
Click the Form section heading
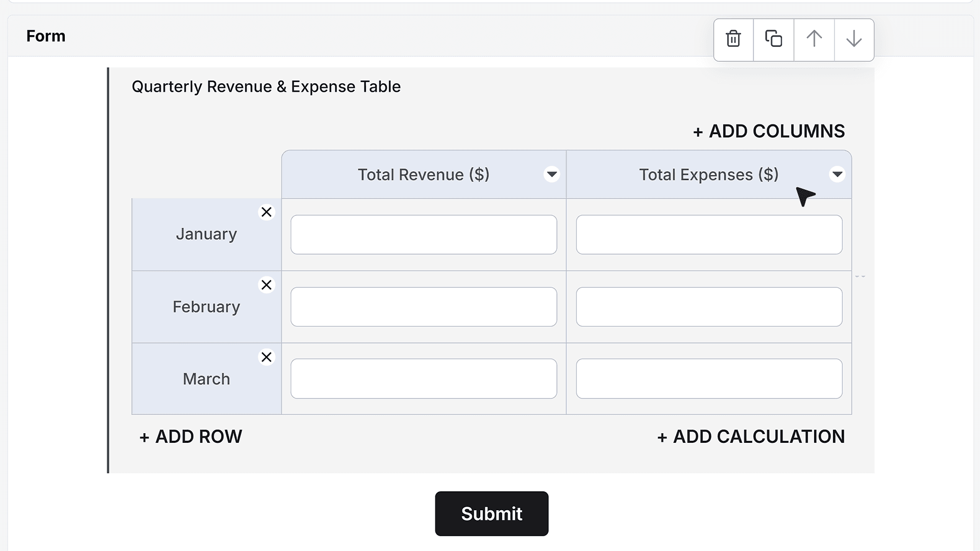[46, 36]
